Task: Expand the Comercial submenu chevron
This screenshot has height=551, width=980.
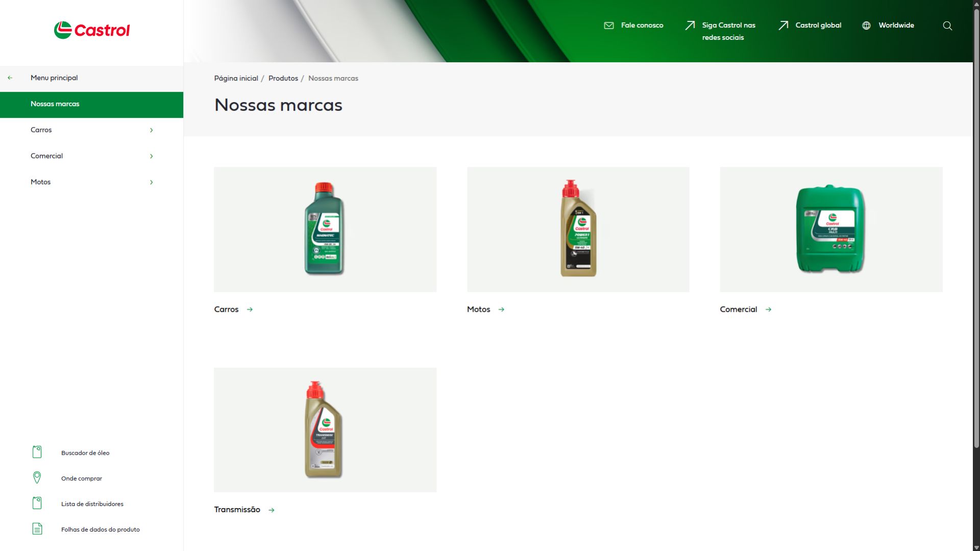Action: pos(151,156)
